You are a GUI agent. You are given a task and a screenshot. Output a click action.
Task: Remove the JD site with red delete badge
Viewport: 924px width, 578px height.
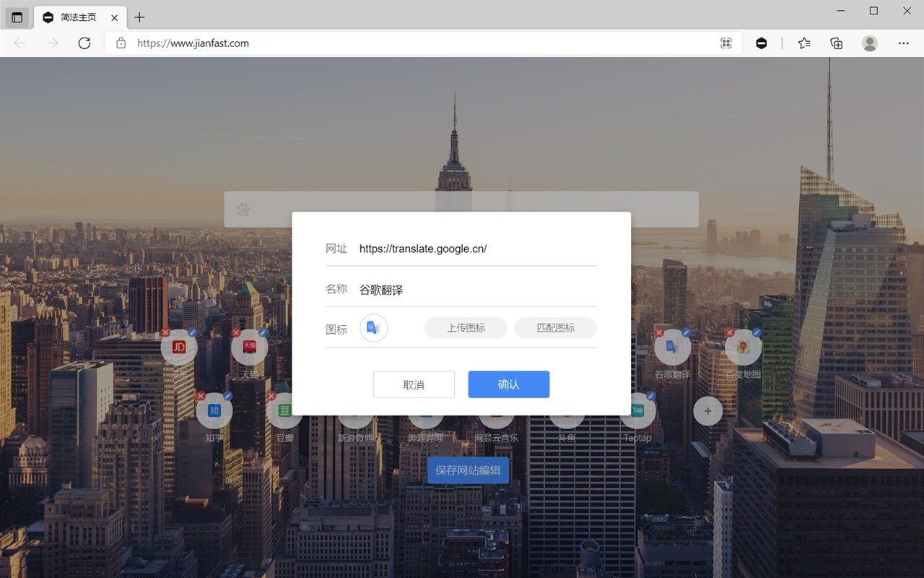coord(165,332)
